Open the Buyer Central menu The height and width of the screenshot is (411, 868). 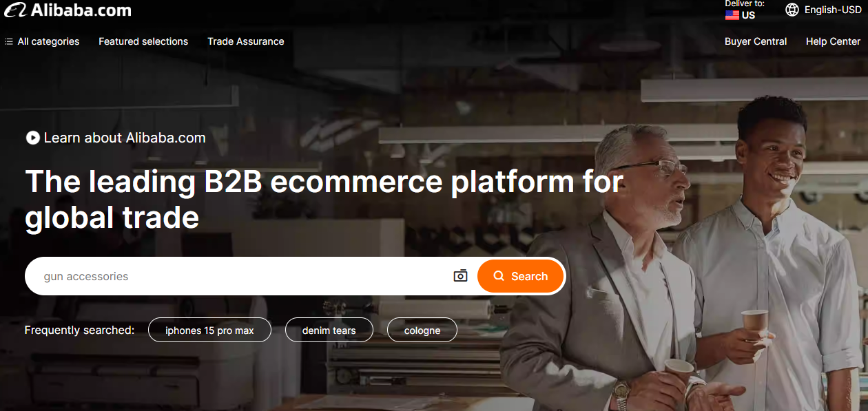756,41
